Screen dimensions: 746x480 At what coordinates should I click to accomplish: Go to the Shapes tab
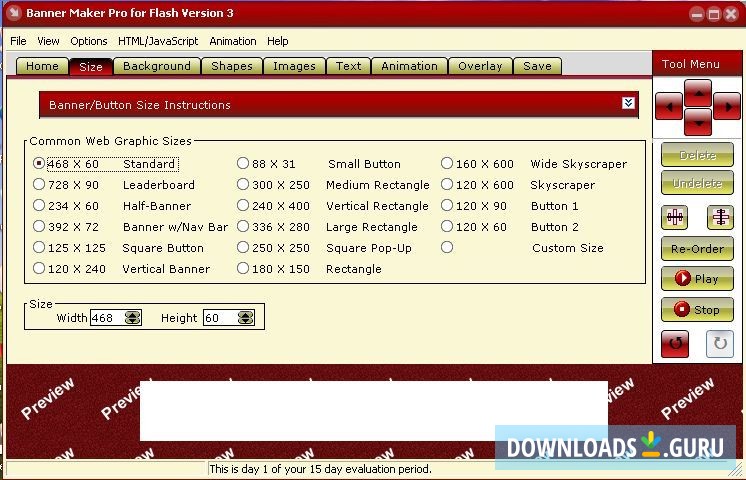(x=232, y=66)
